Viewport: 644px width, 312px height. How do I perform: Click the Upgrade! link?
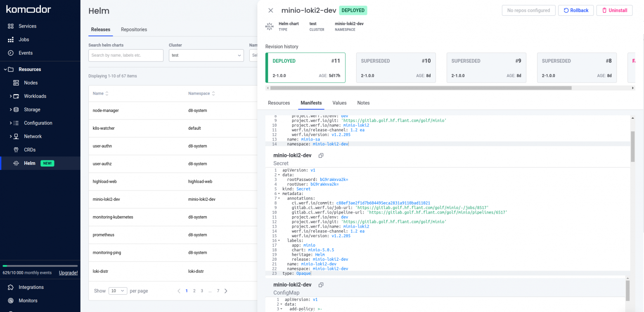pyautogui.click(x=68, y=273)
